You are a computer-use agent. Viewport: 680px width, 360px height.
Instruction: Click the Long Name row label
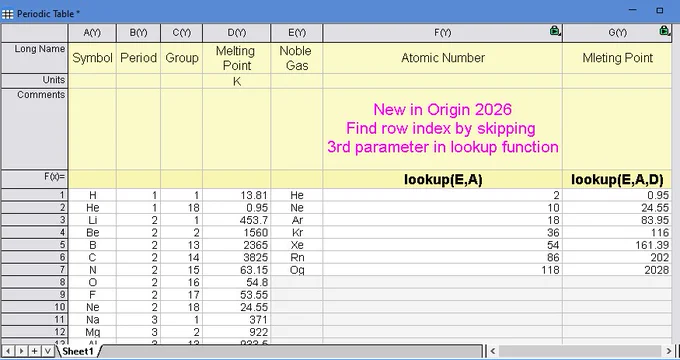(x=34, y=58)
